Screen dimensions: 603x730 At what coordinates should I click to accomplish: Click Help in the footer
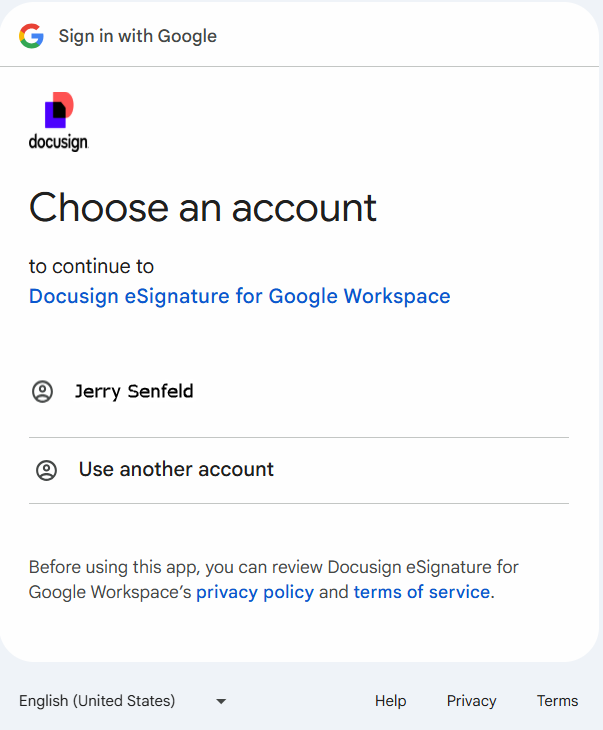pos(390,701)
